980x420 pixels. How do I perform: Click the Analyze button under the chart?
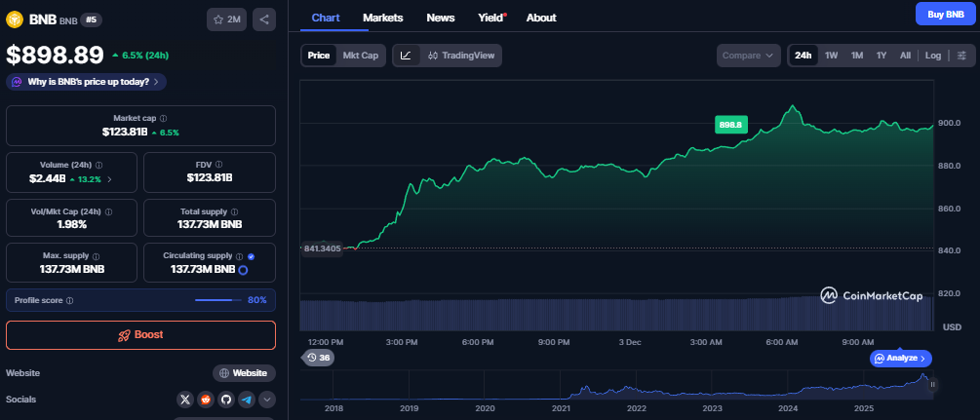tap(901, 359)
